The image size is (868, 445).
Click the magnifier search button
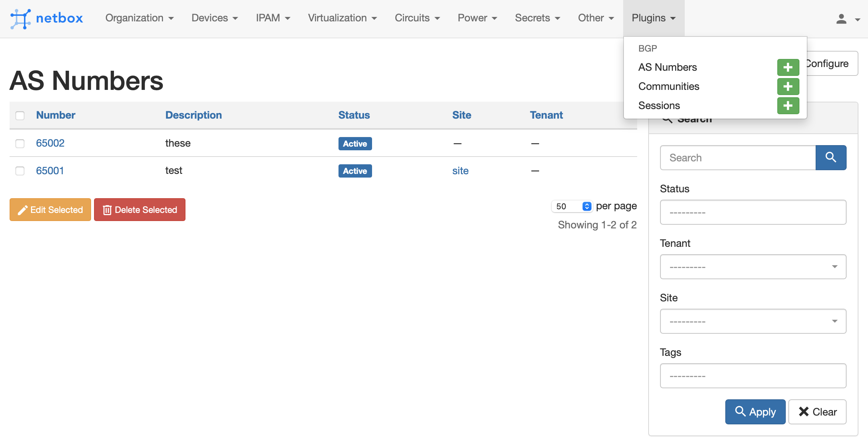(830, 158)
